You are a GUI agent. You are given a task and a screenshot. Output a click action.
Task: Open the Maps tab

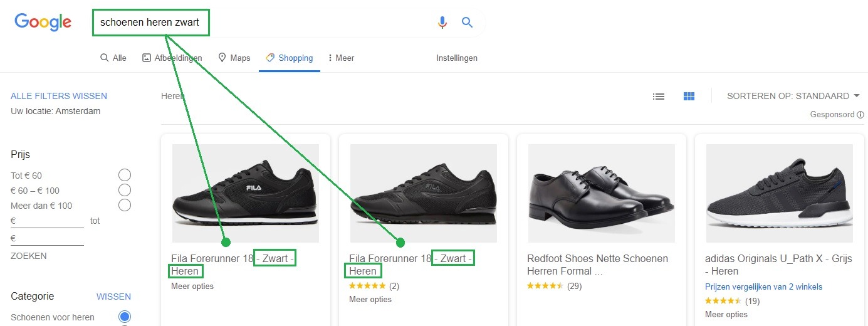pyautogui.click(x=234, y=58)
